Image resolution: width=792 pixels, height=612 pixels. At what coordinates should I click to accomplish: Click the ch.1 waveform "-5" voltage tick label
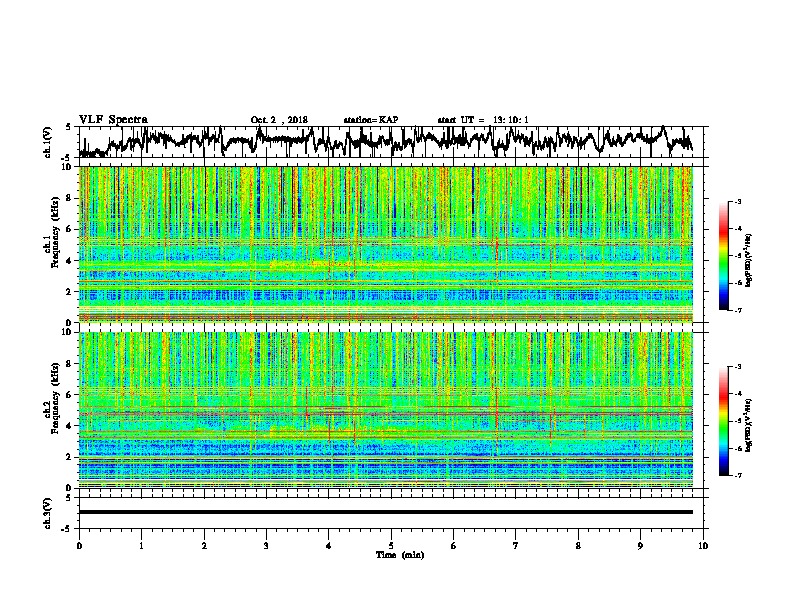(x=67, y=158)
